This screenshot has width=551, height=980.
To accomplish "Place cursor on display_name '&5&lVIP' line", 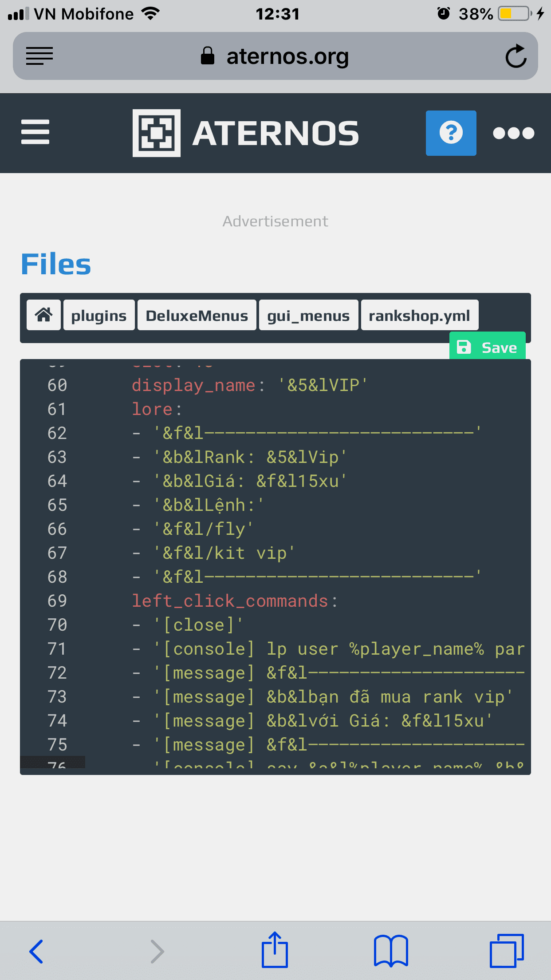I will coord(250,385).
